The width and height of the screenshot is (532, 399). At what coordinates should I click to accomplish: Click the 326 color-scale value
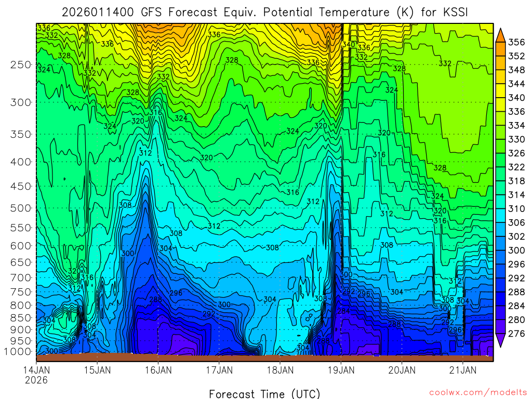coord(516,153)
